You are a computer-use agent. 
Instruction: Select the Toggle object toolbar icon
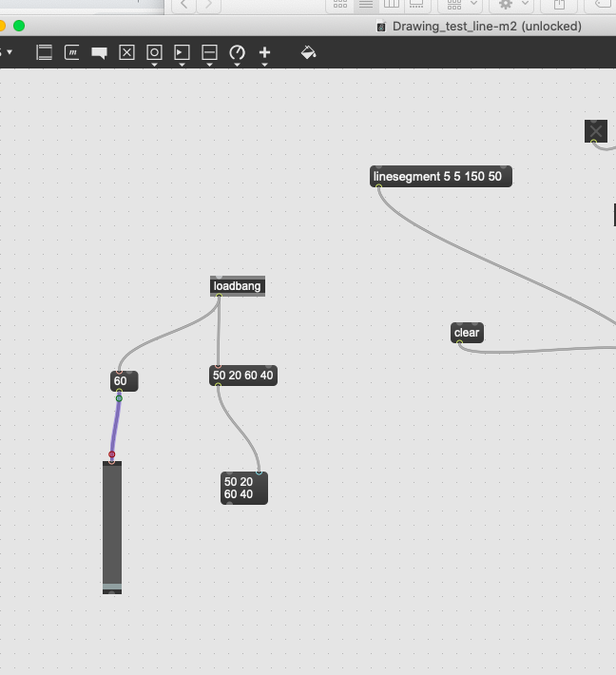tap(126, 52)
